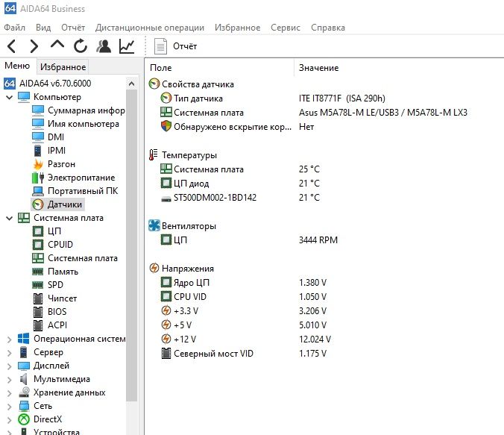
Task: Open the user management toolbar icon
Action: click(x=104, y=46)
